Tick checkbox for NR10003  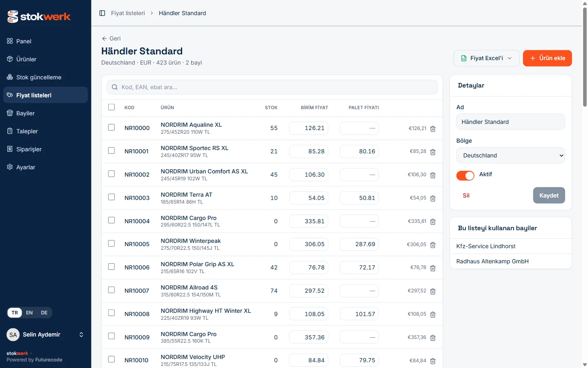tap(111, 197)
